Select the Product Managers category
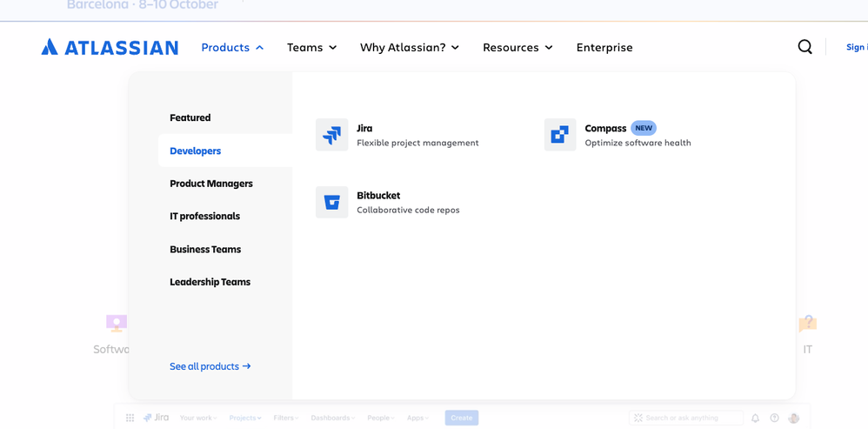 click(x=210, y=184)
